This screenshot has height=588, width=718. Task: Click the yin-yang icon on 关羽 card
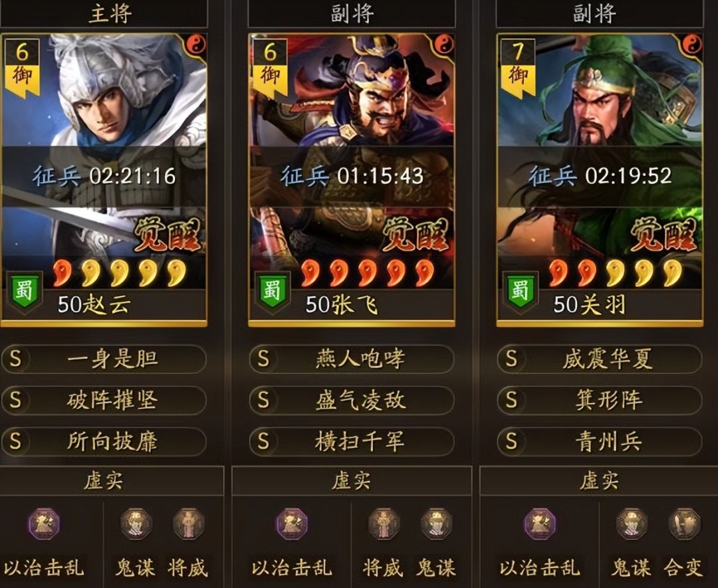tap(691, 45)
